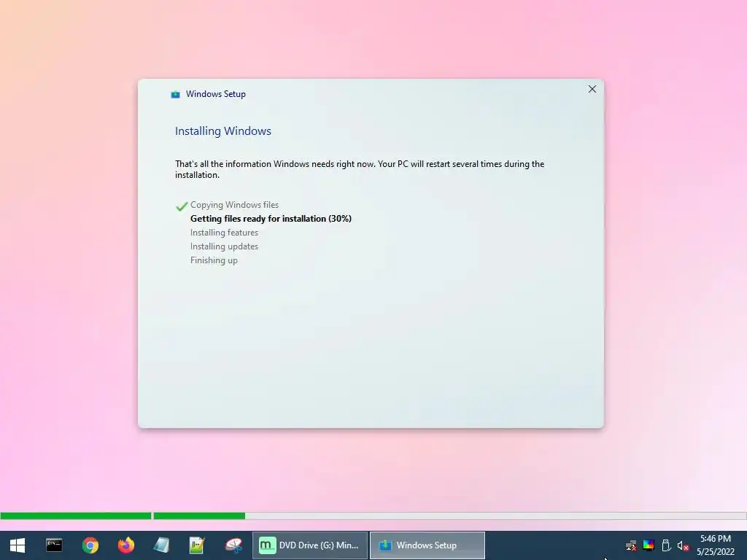Click the 'Installing updates' step text

[x=225, y=246]
